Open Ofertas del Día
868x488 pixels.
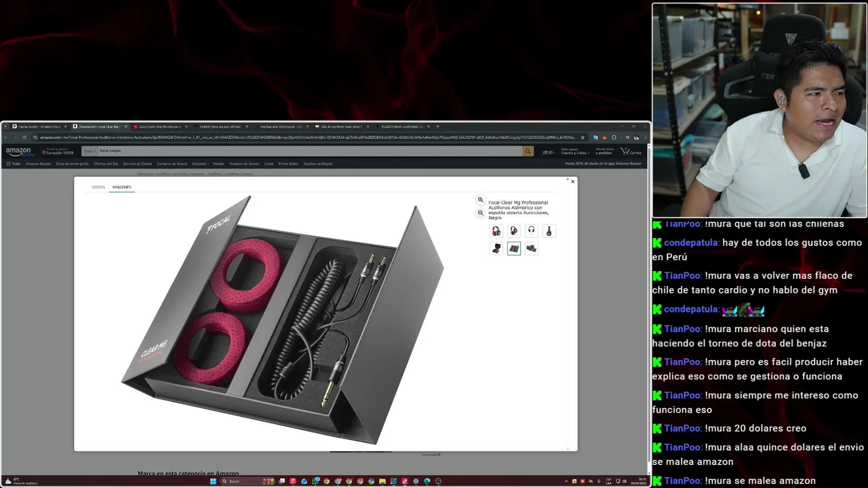[106, 163]
